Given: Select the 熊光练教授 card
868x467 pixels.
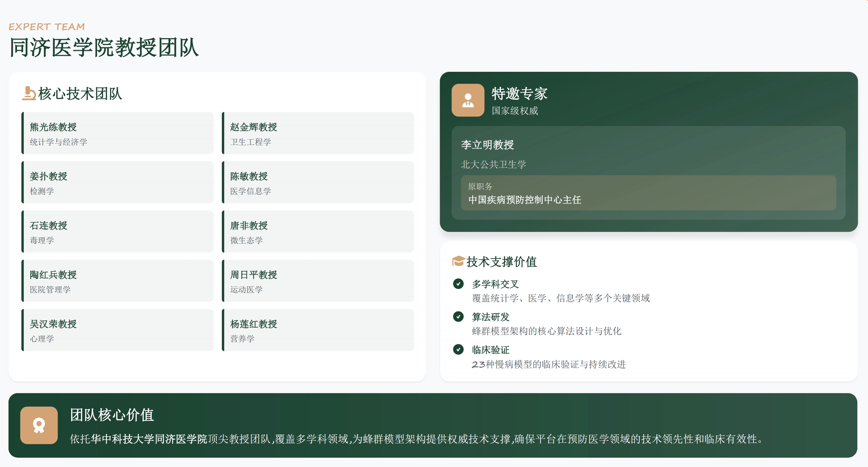Looking at the screenshot, I should click(118, 133).
